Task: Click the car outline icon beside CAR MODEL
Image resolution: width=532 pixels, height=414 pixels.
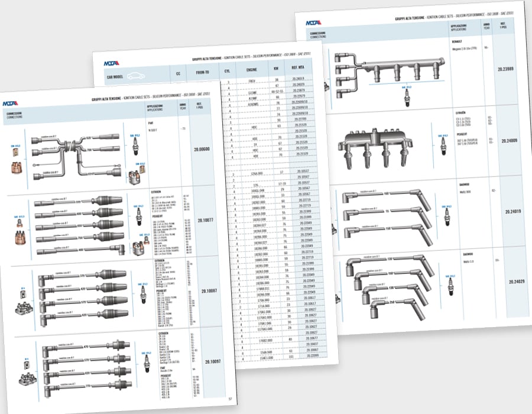Action: 136,76
